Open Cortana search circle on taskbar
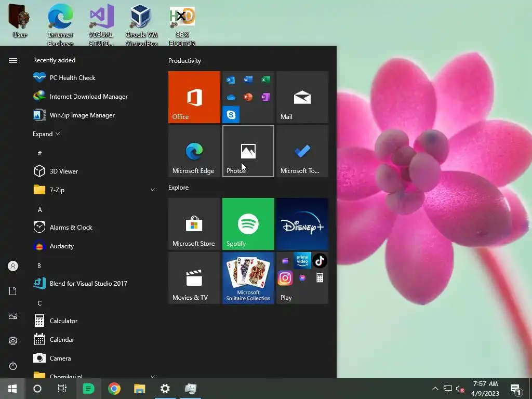The height and width of the screenshot is (399, 532). click(x=37, y=389)
